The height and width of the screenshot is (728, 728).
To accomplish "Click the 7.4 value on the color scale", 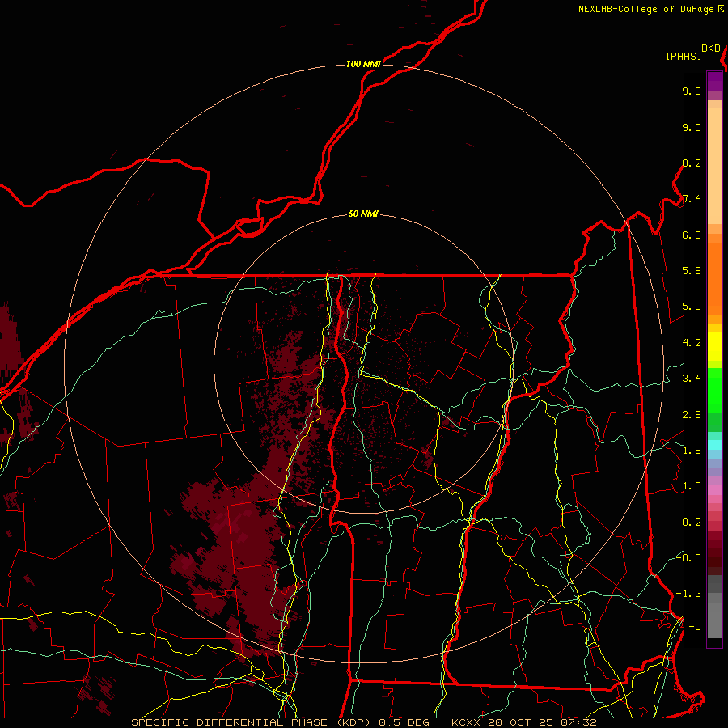I will pos(692,199).
